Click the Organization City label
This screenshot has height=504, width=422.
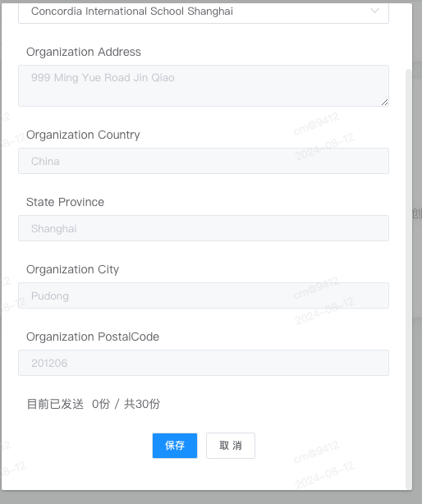[72, 269]
